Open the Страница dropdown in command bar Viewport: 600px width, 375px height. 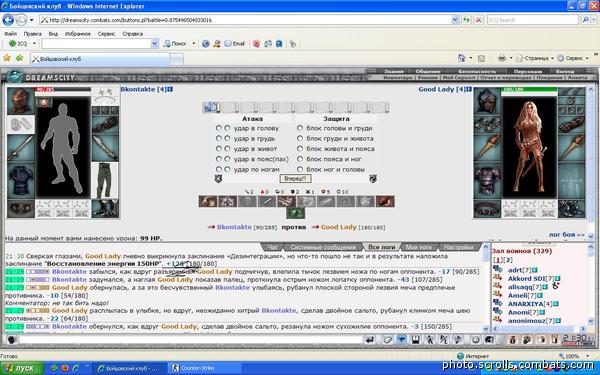536,58
